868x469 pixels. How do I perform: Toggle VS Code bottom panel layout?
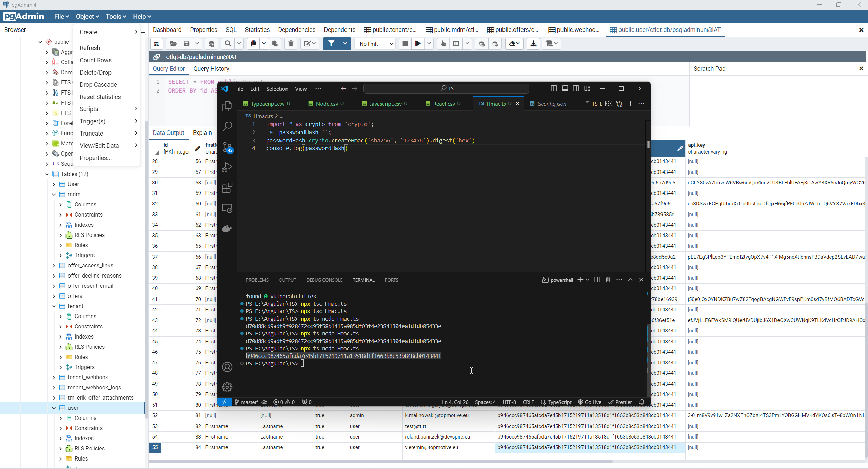point(565,88)
